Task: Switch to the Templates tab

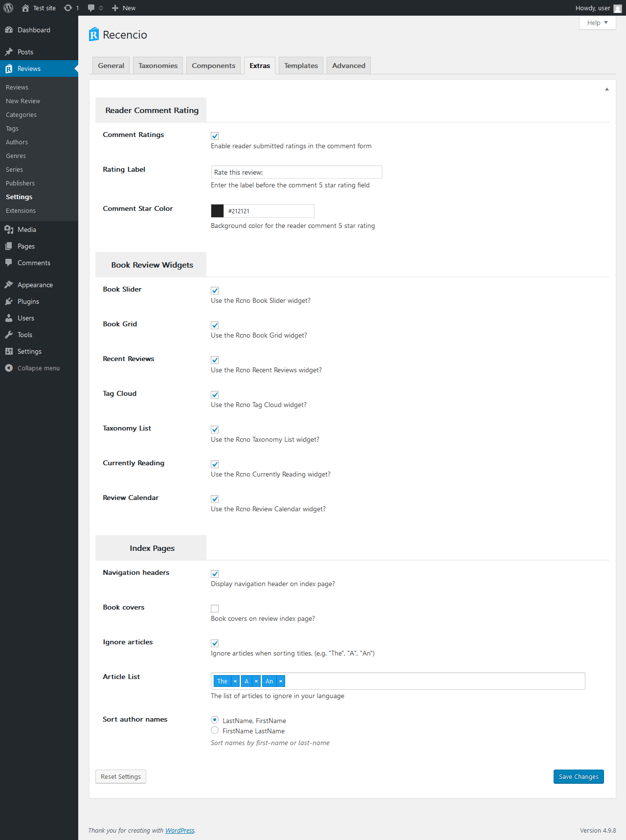Action: (301, 66)
